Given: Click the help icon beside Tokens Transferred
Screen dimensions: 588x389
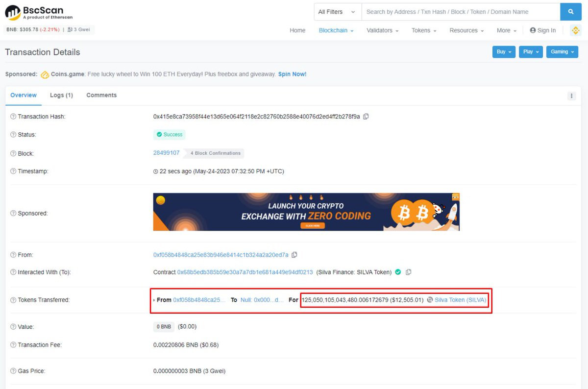Looking at the screenshot, I should [x=13, y=300].
